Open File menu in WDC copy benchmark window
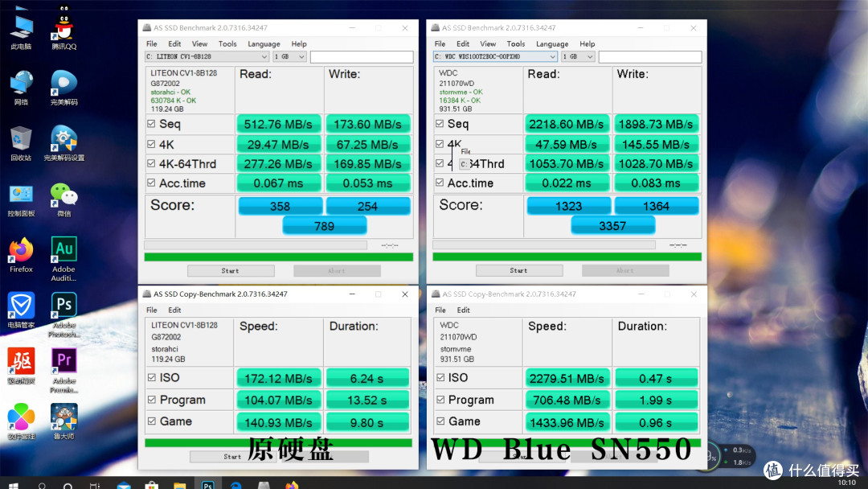This screenshot has height=489, width=868. (x=440, y=310)
